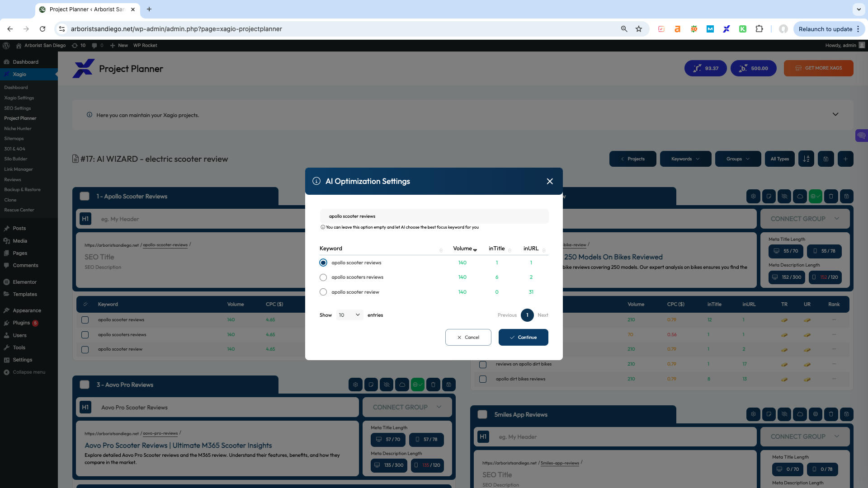Open the Keywords dropdown menu

pos(685,159)
